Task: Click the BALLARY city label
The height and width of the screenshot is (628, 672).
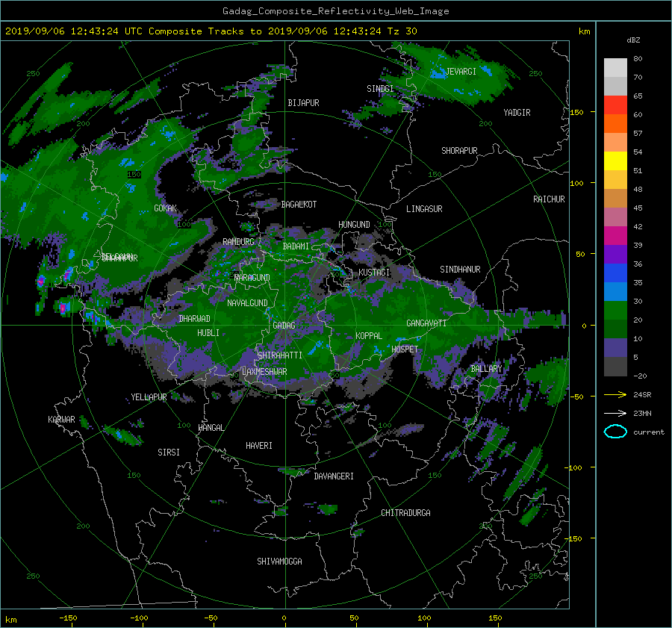Action: tap(486, 369)
